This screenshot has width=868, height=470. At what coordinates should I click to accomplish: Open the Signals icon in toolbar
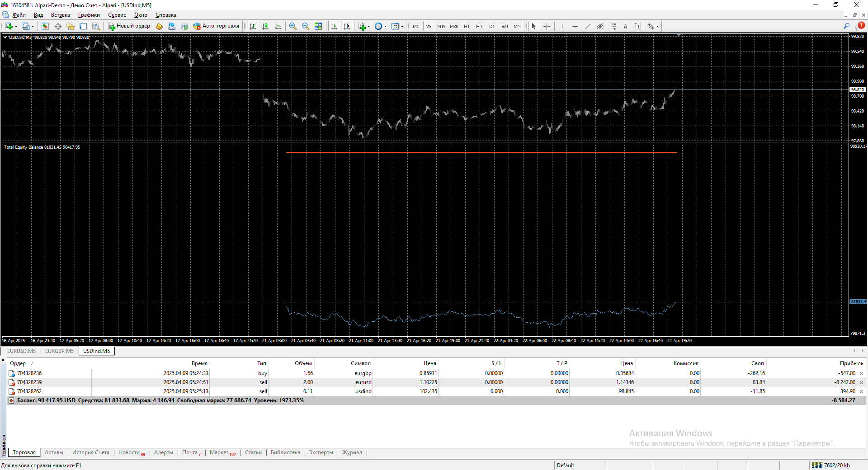(184, 26)
